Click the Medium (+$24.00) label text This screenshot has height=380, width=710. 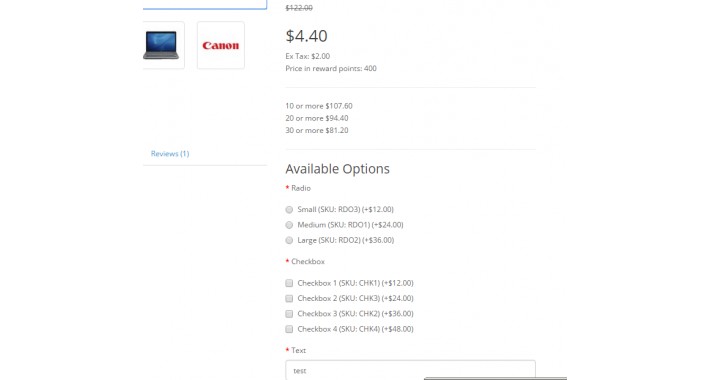pyautogui.click(x=350, y=225)
